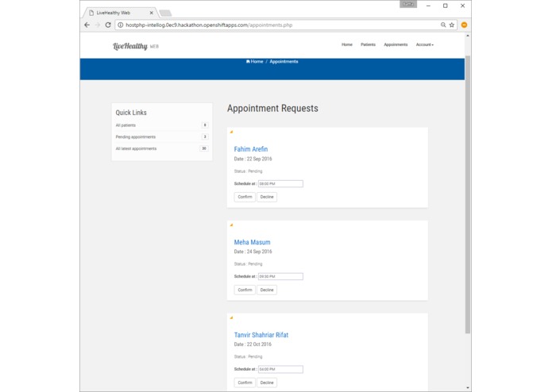
Task: Confirm Tanvir Shahriar Rifat's appointment
Action: (245, 382)
